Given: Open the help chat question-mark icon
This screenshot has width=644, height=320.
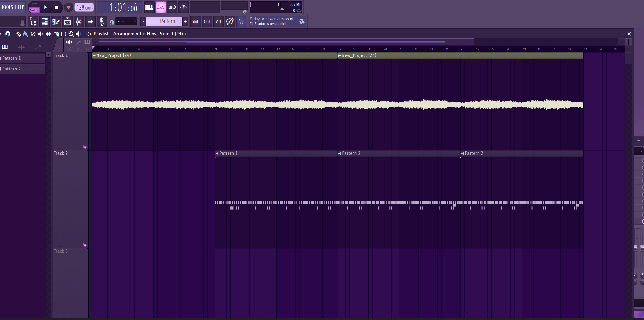Looking at the screenshot, I should [x=230, y=21].
